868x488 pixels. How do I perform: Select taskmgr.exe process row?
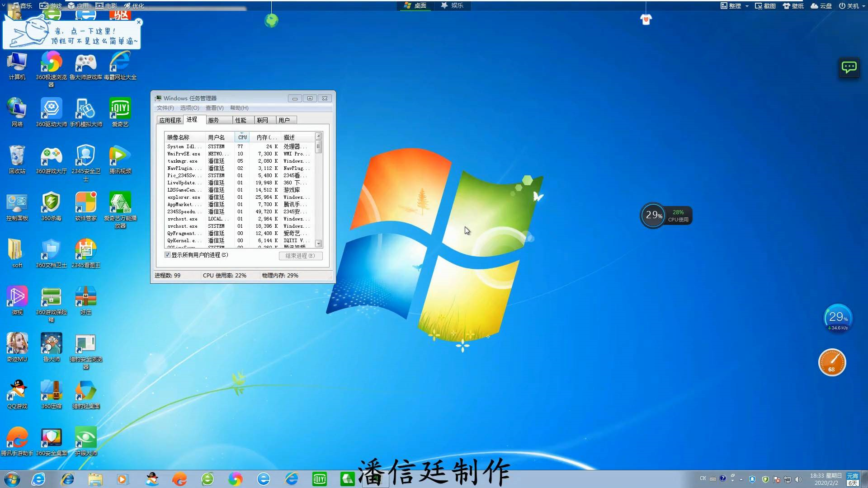[x=240, y=161]
